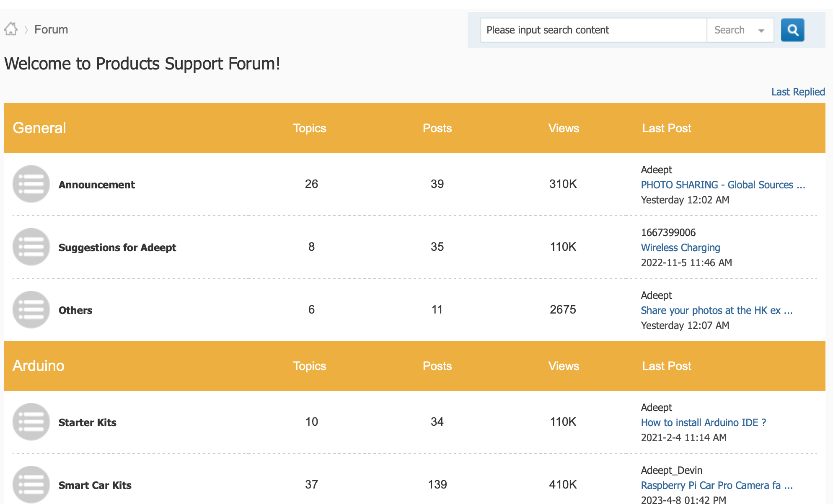Open the Suggestions for Adeept forum icon
Image resolution: width=833 pixels, height=504 pixels.
31,247
